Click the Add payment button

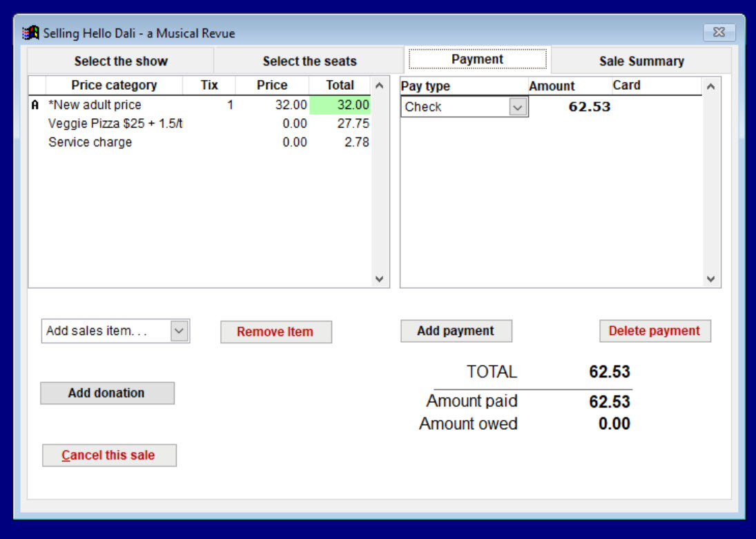point(456,331)
